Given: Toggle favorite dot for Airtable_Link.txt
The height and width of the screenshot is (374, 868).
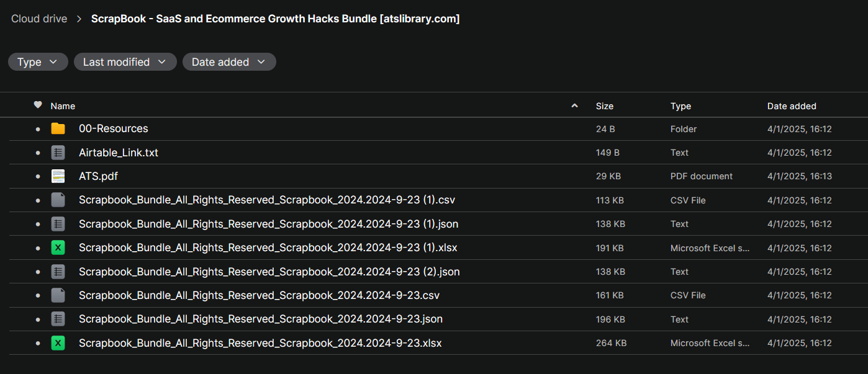Looking at the screenshot, I should pyautogui.click(x=38, y=153).
